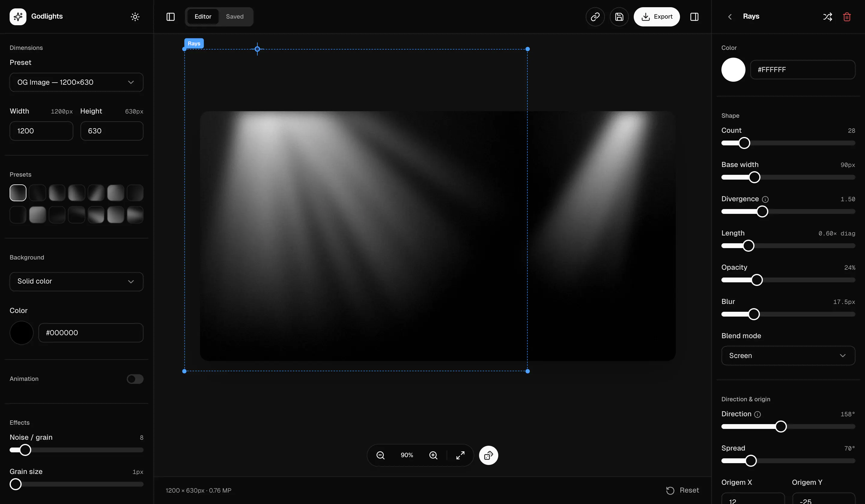
Task: Click the bottom-right selection box handle
Action: (528, 371)
